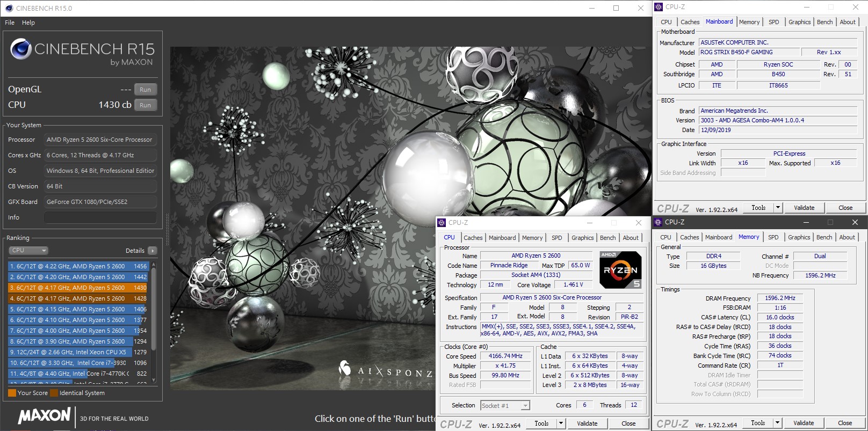The width and height of the screenshot is (868, 431).
Task: Click the CPU-Z Mainboard window title icon
Action: pyautogui.click(x=659, y=7)
